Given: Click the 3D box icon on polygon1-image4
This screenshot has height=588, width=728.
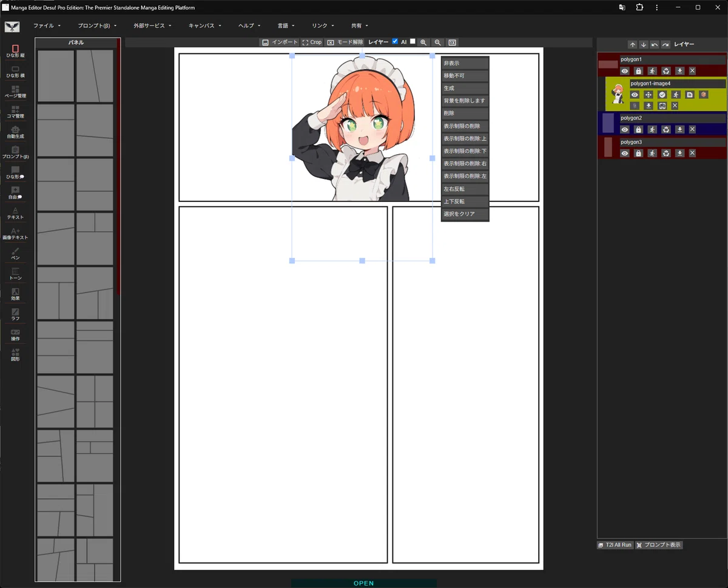Looking at the screenshot, I should (703, 95).
